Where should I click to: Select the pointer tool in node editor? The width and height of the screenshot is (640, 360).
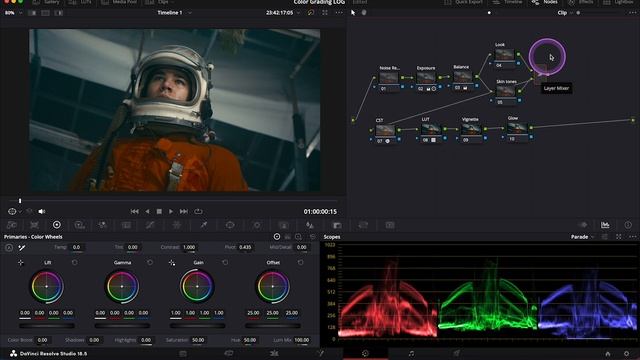(x=353, y=13)
